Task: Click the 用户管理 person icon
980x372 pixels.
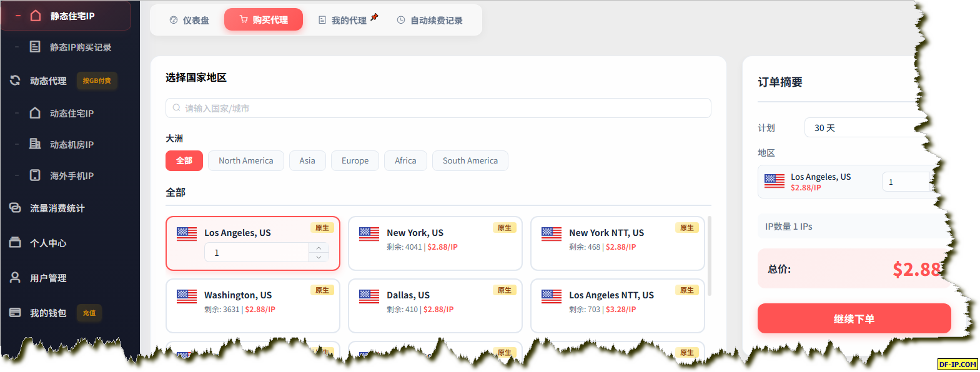Action: click(x=15, y=278)
